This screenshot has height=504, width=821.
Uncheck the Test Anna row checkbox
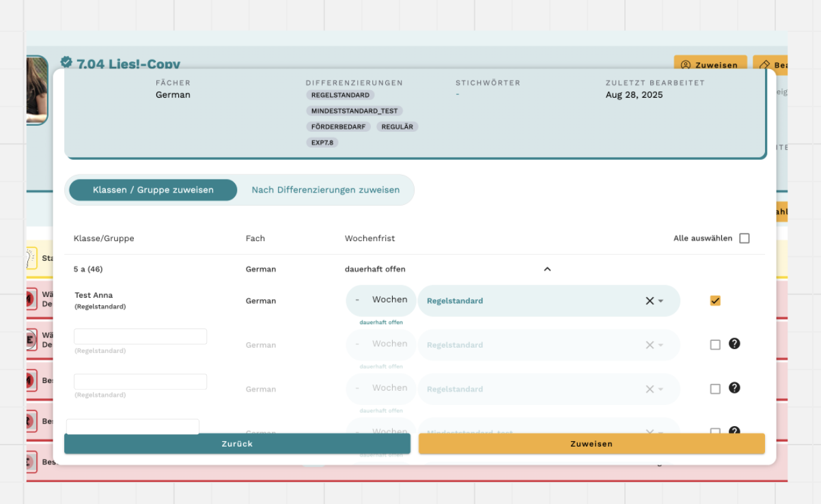(x=715, y=300)
